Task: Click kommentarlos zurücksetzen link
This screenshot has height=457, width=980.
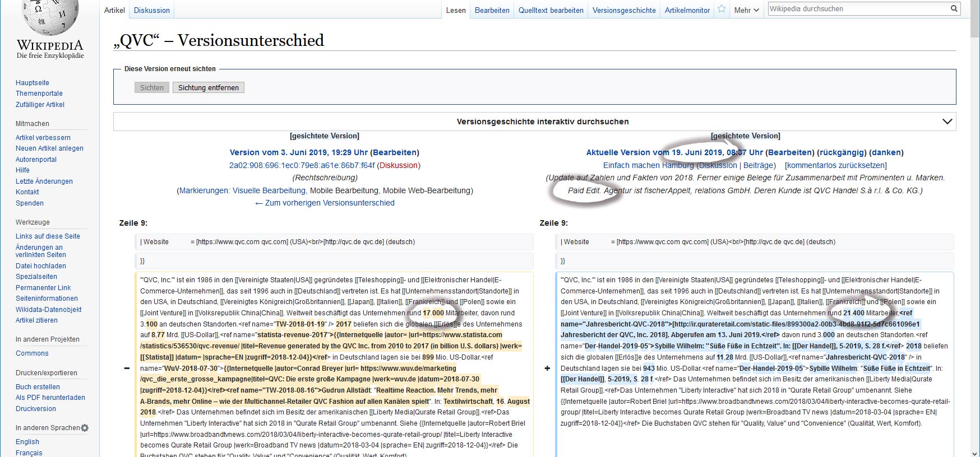Action: [836, 165]
